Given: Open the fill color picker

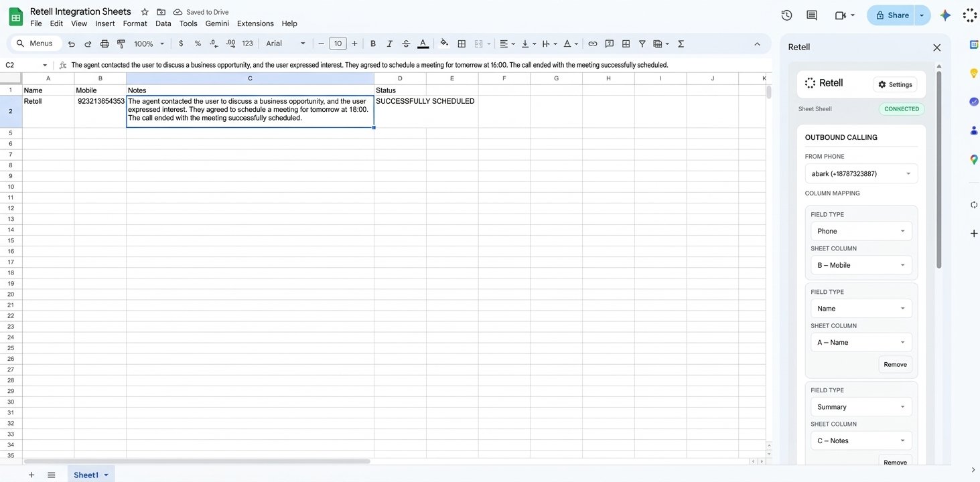Looking at the screenshot, I should [x=444, y=44].
